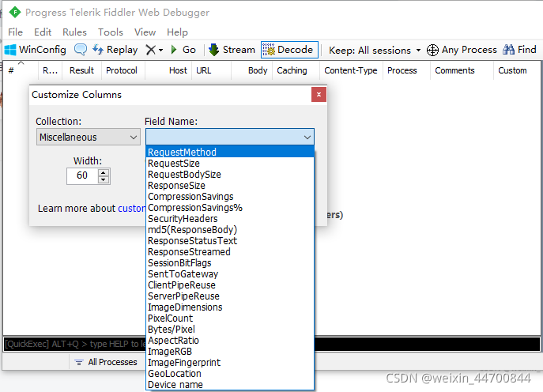Click the speech bubble comment icon
The image size is (543, 392).
point(81,50)
